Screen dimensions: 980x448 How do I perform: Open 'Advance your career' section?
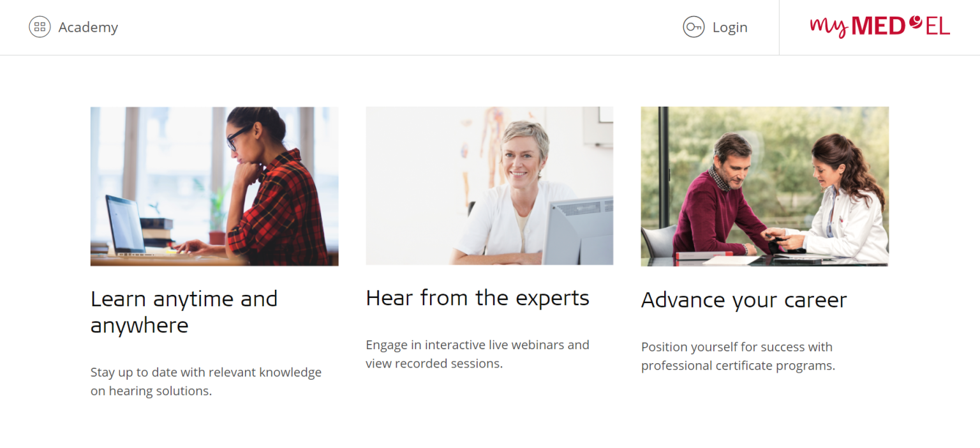coord(744,299)
